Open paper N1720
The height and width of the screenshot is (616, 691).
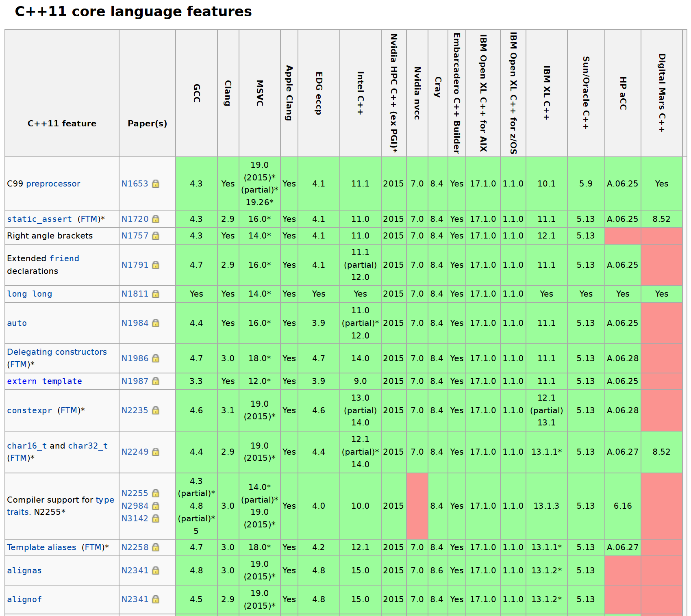pos(135,219)
